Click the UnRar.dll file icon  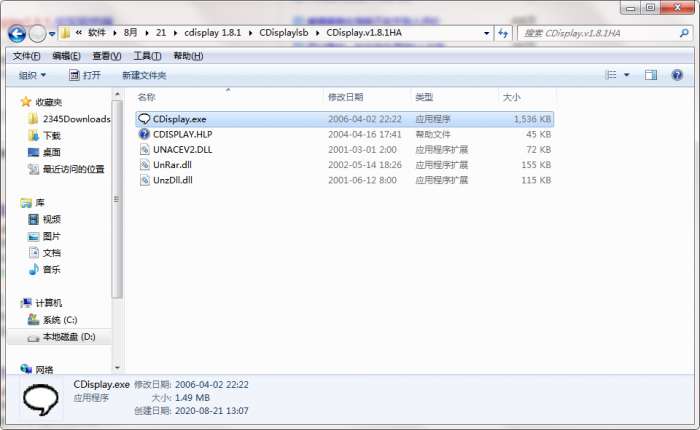click(x=144, y=165)
